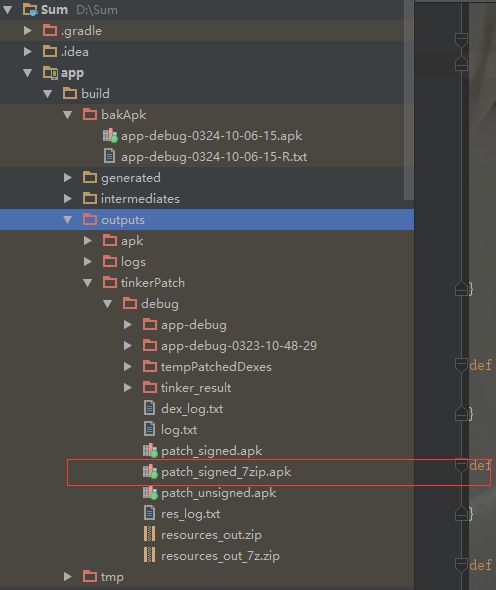Select the generated folder label

pyautogui.click(x=131, y=178)
